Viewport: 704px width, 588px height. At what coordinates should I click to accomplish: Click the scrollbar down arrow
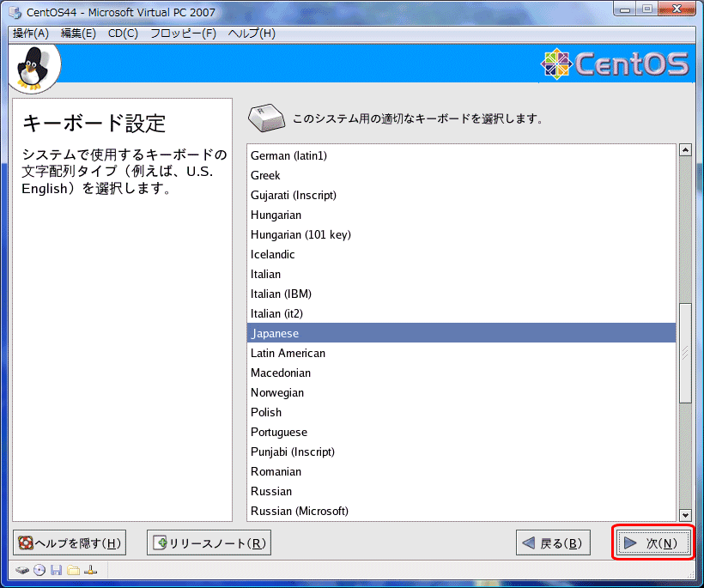click(685, 515)
